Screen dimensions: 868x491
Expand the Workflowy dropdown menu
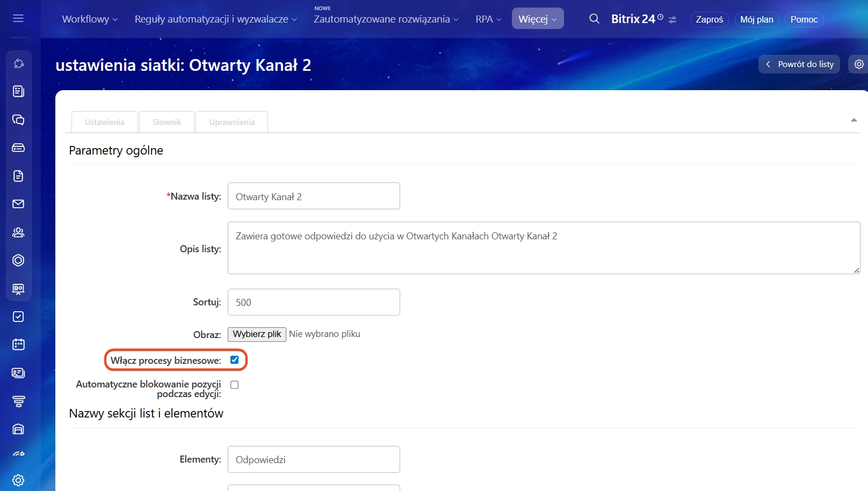pos(90,19)
